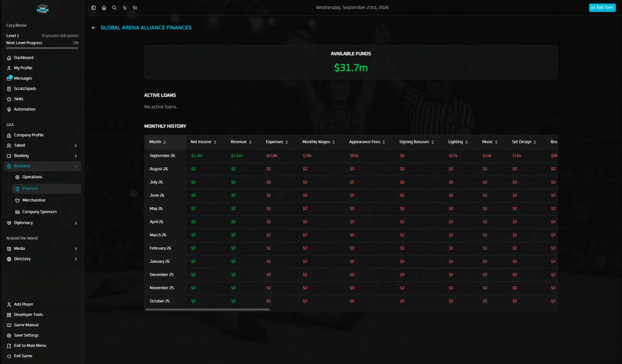Toggle the disabled effects icon beside search
This screenshot has height=364, width=622.
click(125, 8)
